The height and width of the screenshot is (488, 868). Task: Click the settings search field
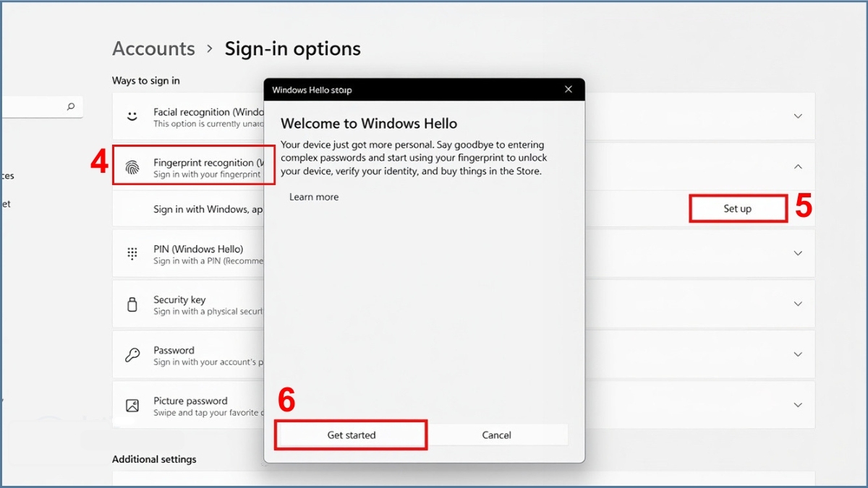pos(41,106)
